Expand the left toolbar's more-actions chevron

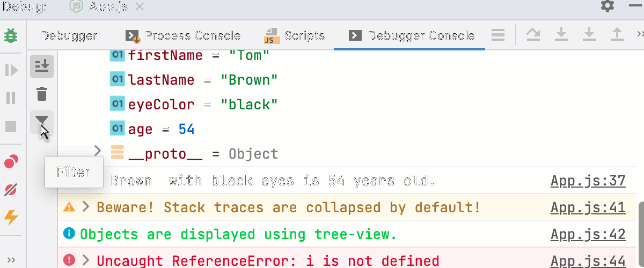tap(11, 259)
